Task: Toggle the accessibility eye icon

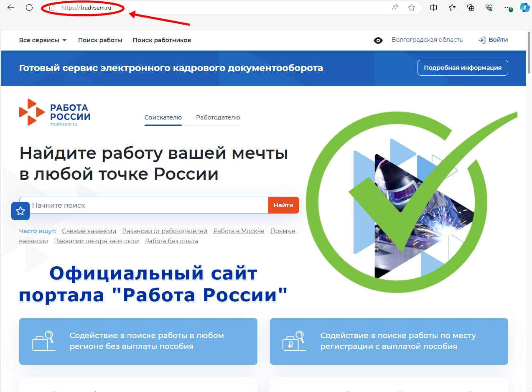Action: pos(378,41)
